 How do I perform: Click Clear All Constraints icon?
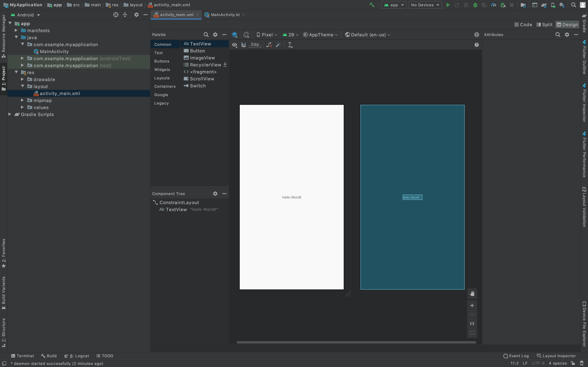(269, 45)
